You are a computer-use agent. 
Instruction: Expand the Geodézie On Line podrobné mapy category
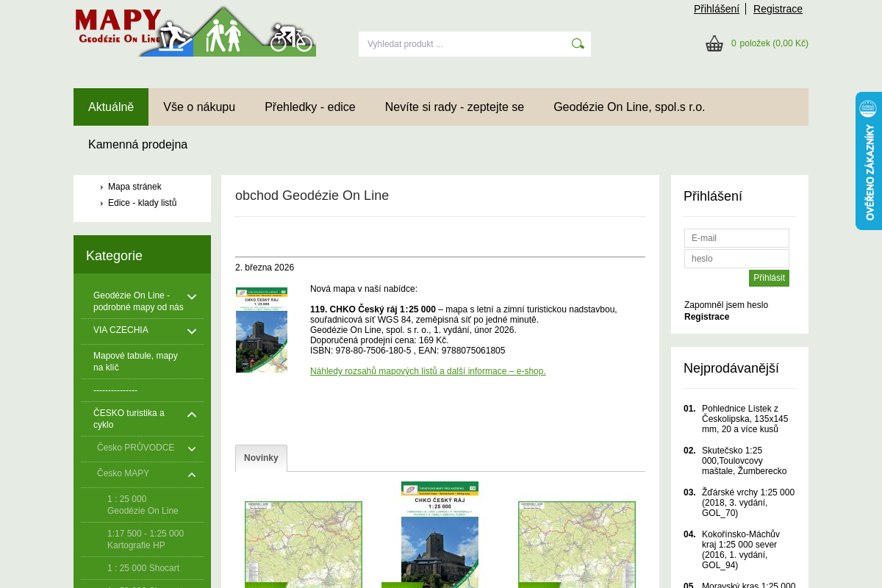point(192,297)
